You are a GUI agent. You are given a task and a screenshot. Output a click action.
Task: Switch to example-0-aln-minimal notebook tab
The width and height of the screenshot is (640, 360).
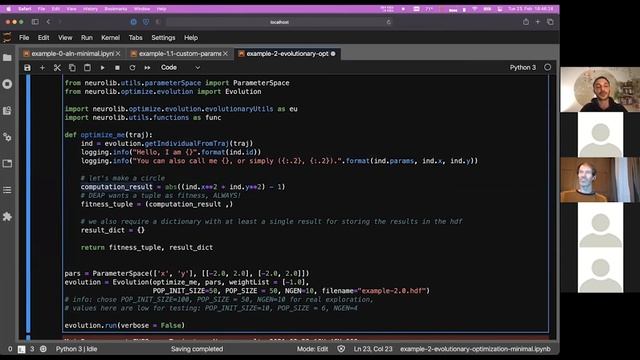(x=72, y=54)
